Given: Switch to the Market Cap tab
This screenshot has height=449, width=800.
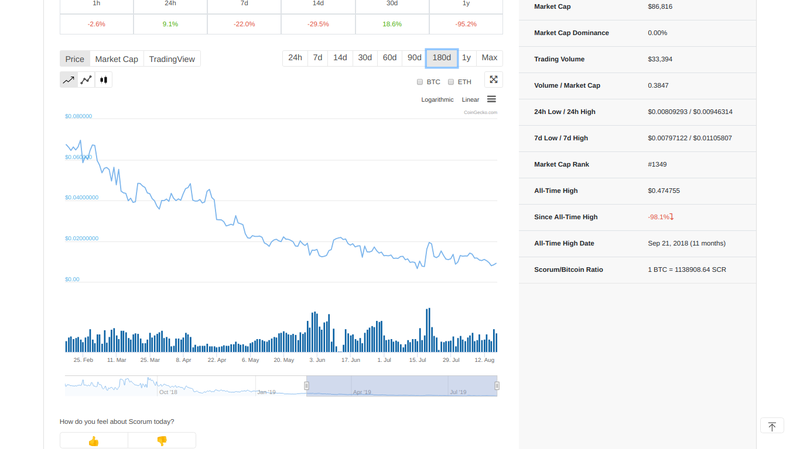Looking at the screenshot, I should [116, 59].
